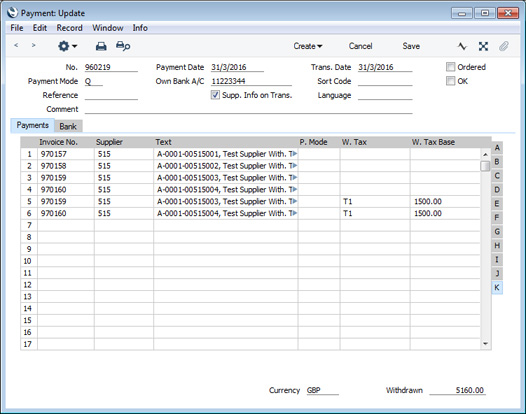Click the printer icon

coord(101,46)
